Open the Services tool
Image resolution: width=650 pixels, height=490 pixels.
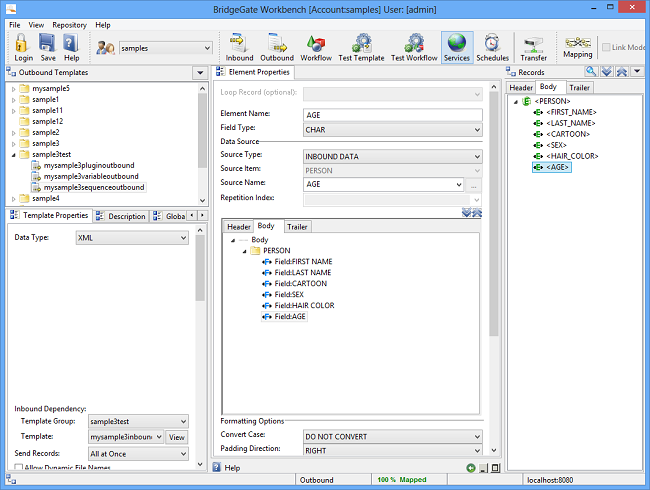[457, 47]
